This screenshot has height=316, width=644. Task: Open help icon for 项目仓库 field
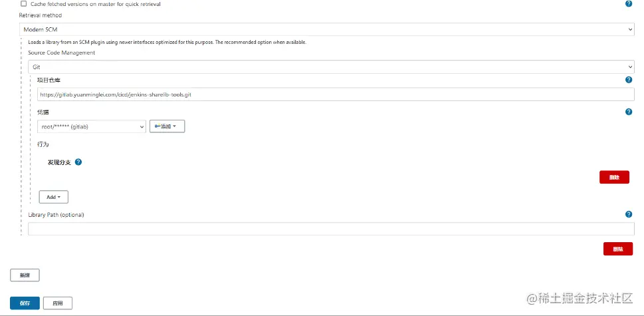coord(629,80)
